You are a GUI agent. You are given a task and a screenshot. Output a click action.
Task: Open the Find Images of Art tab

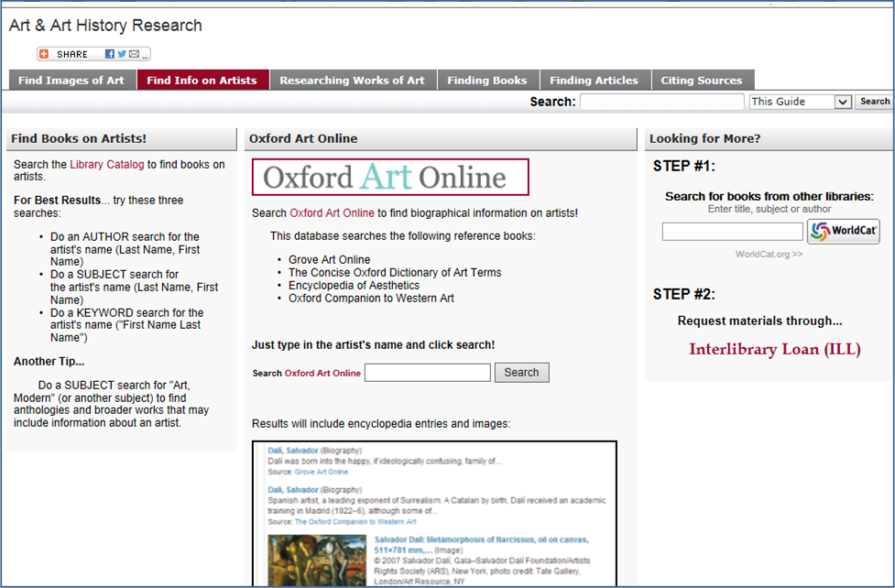coord(71,81)
